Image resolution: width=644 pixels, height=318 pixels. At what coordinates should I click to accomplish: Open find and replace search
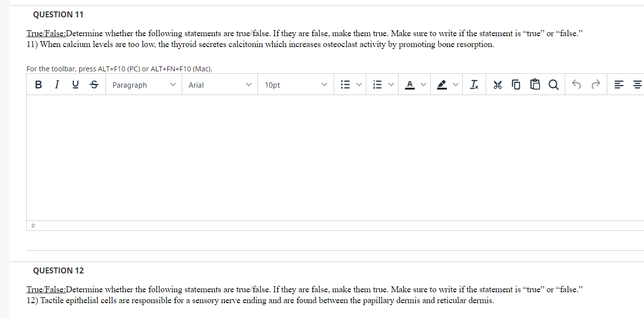(x=554, y=85)
